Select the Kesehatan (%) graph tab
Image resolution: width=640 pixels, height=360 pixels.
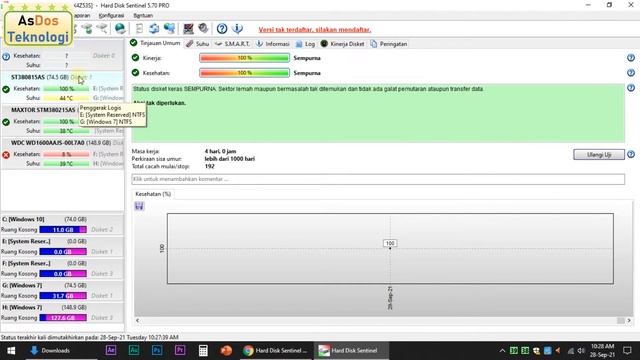pyautogui.click(x=153, y=194)
